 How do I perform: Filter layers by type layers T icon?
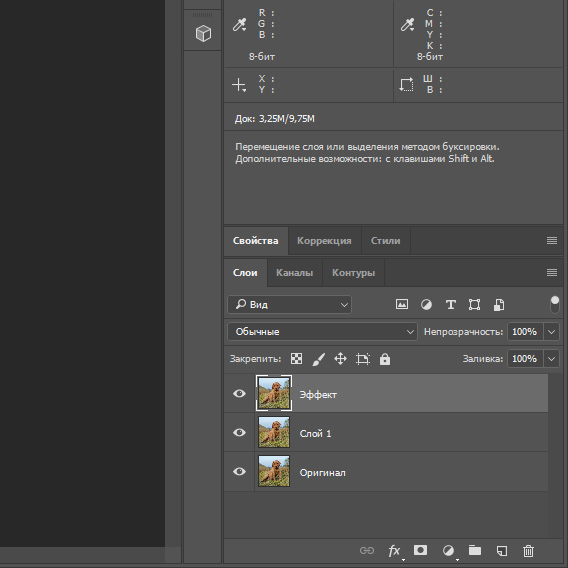[x=451, y=304]
